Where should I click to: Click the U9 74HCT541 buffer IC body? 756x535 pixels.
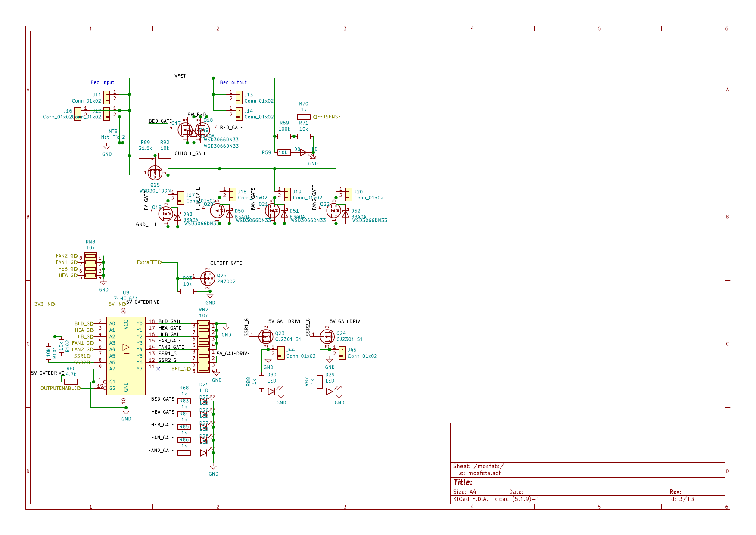126,356
